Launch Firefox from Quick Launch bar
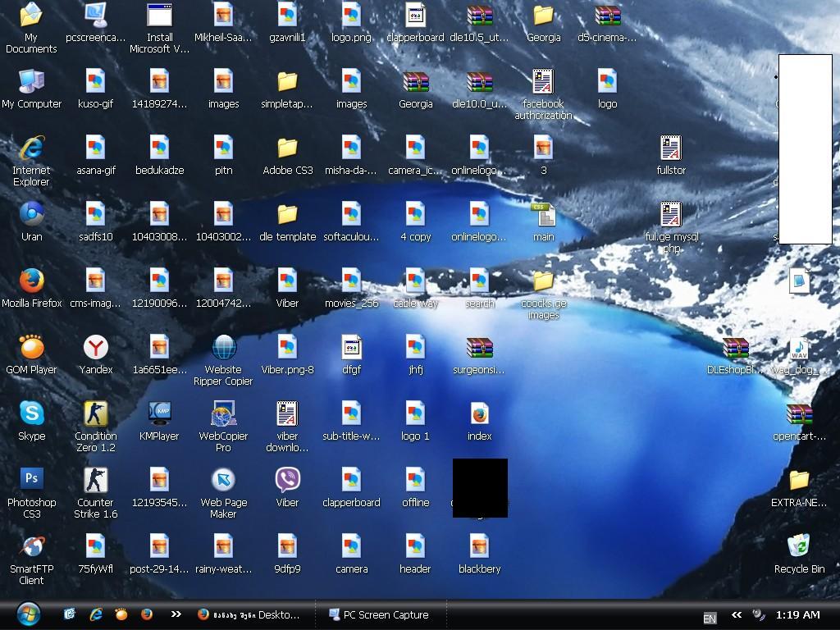Viewport: 840px width, 630px height. point(147,614)
